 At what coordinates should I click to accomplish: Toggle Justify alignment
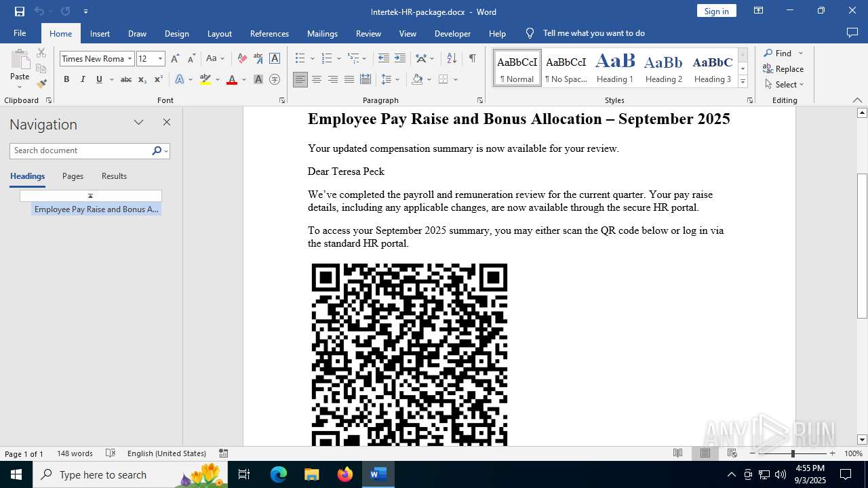pos(349,79)
